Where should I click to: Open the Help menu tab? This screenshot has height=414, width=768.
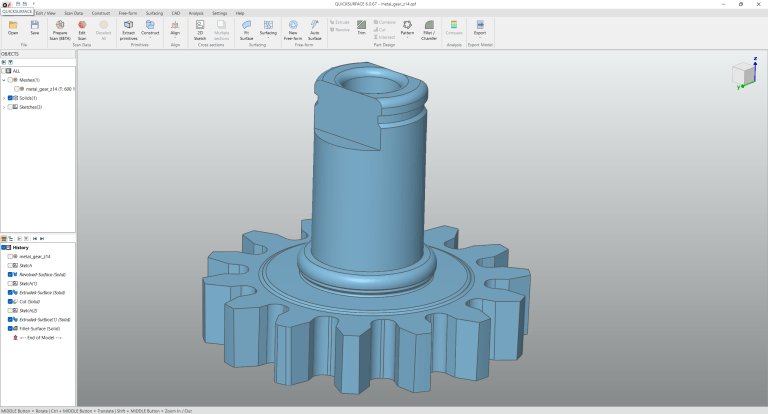tap(240, 13)
